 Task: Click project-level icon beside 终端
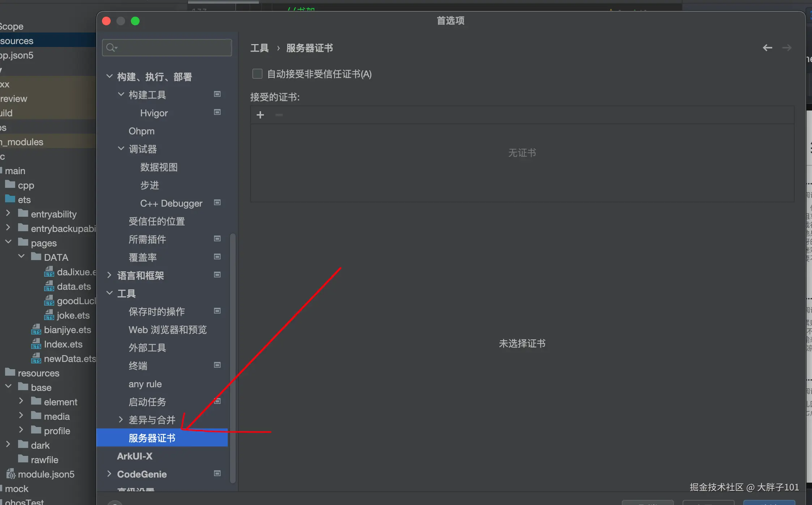217,365
